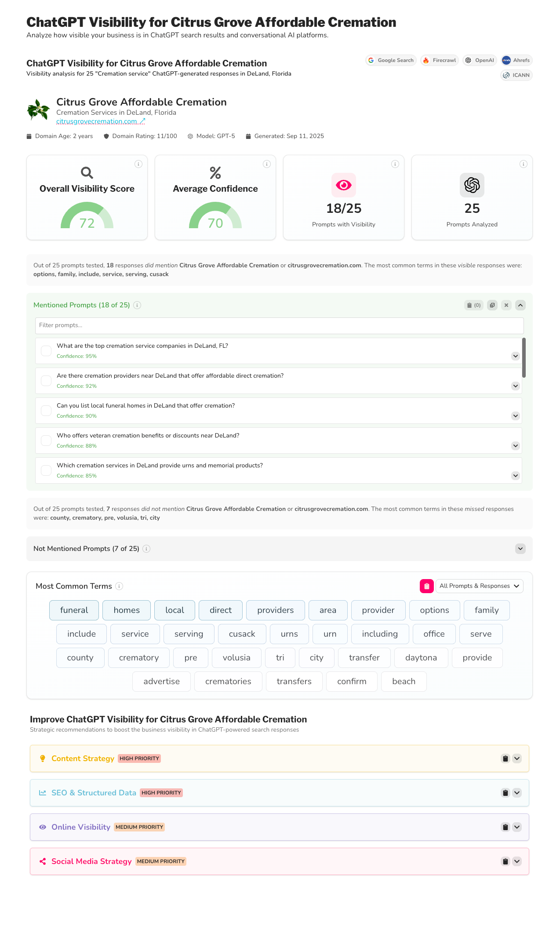Check the 'veteran cremation benefits' prompt

[x=46, y=441]
